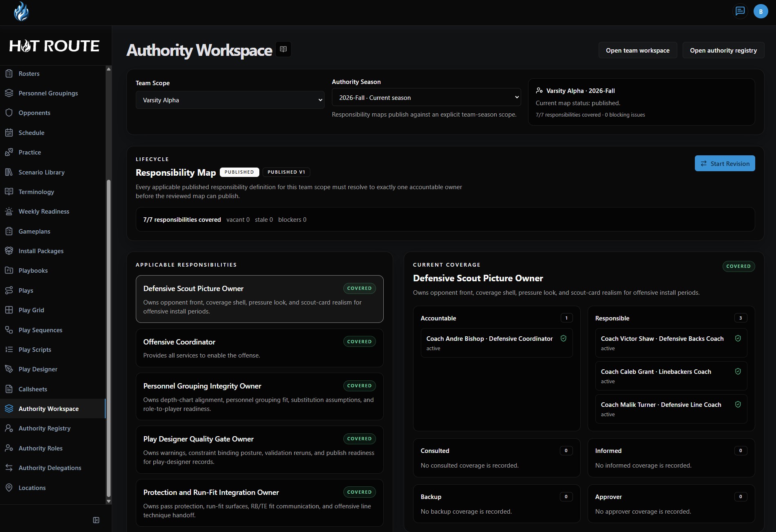Image resolution: width=776 pixels, height=532 pixels.
Task: Start a revision of the responsibility map
Action: point(725,163)
